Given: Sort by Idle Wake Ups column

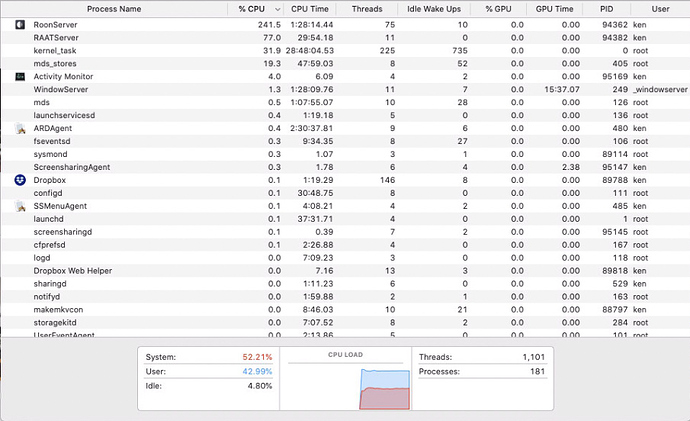Looking at the screenshot, I should tap(434, 9).
